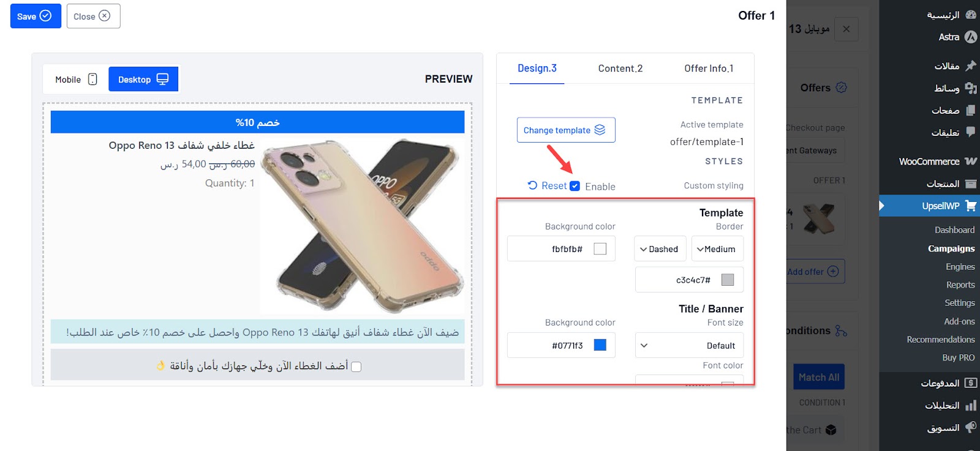Click the Save button
This screenshot has width=980, height=451.
click(x=36, y=16)
